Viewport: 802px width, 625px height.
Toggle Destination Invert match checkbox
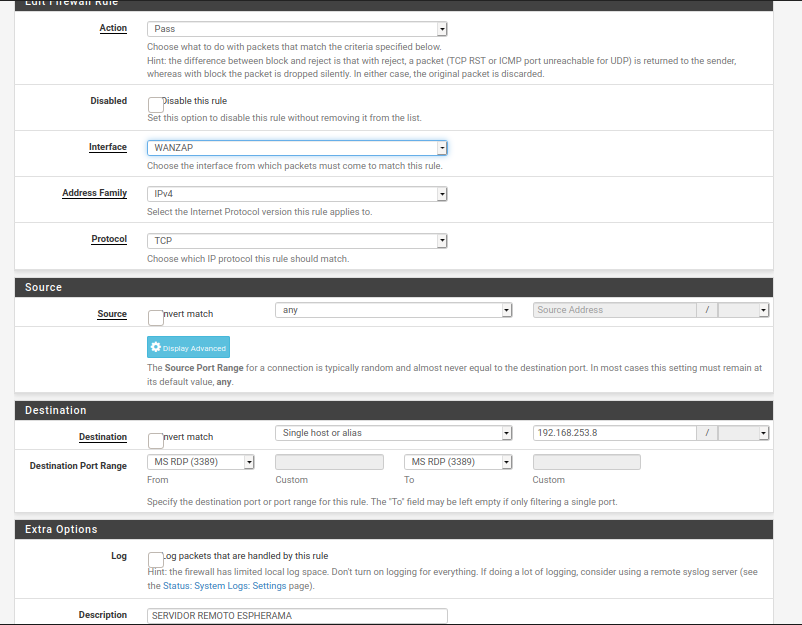(156, 441)
